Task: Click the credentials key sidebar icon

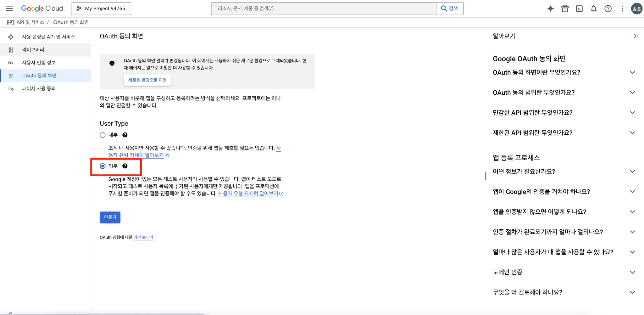Action: point(11,63)
